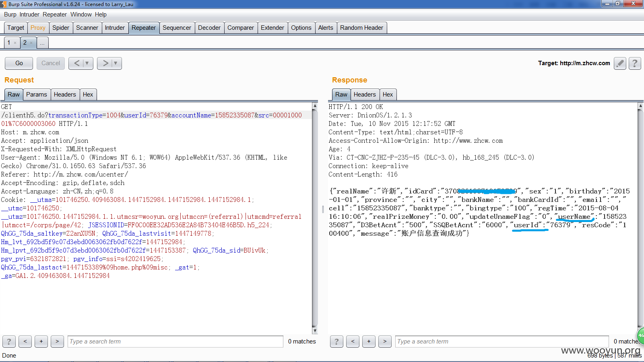Focus the request search term field
Screen dimensions: 644x362
[x=175, y=341]
